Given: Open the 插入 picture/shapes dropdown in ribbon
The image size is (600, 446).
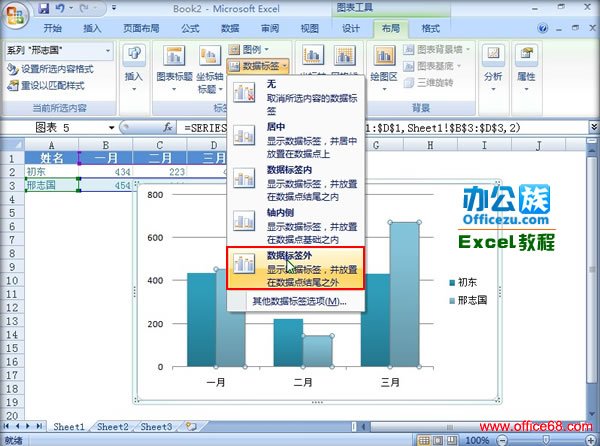Looking at the screenshot, I should click(134, 68).
